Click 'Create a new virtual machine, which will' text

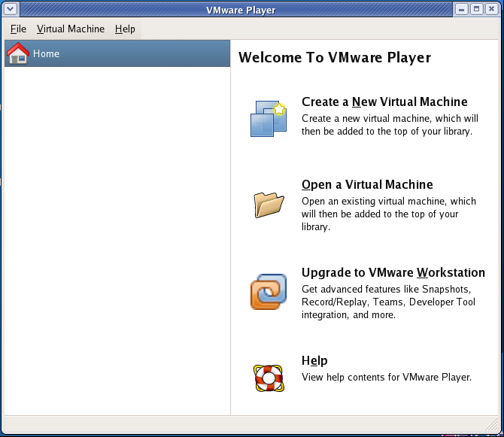tap(390, 119)
